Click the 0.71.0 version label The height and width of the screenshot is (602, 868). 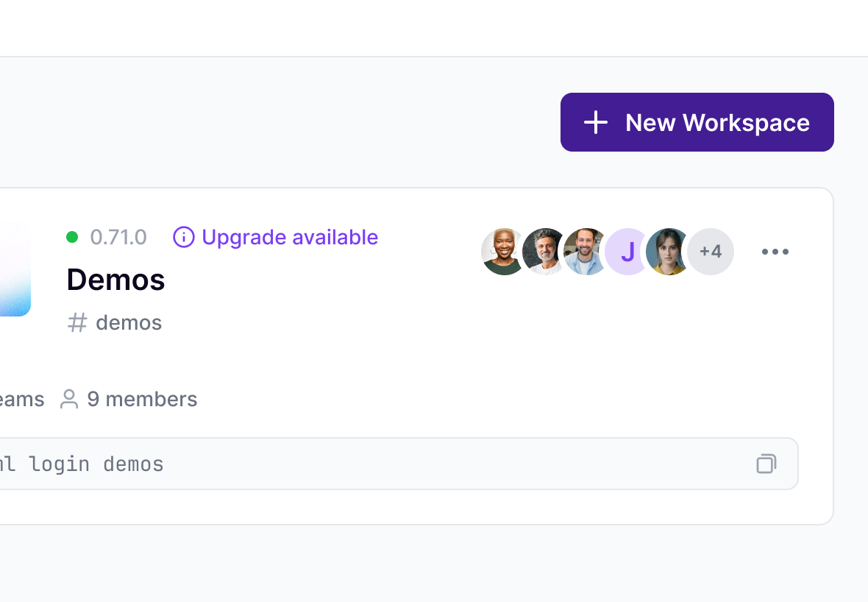[118, 237]
